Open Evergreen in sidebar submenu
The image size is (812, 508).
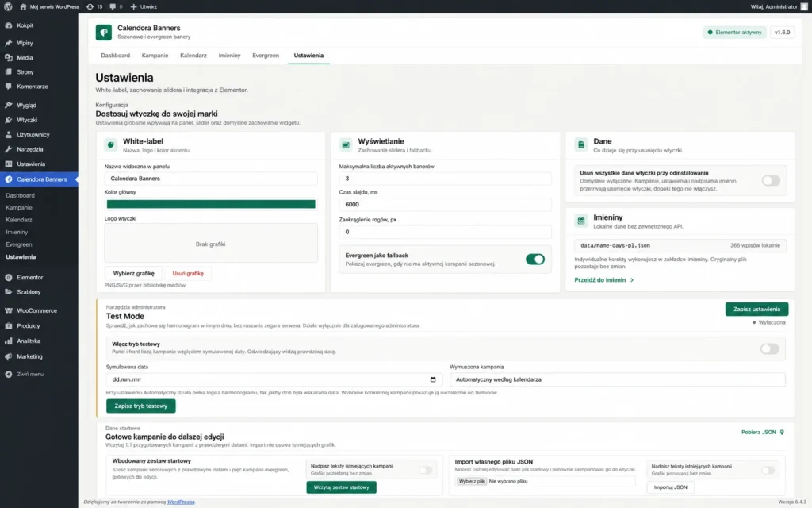coord(19,244)
